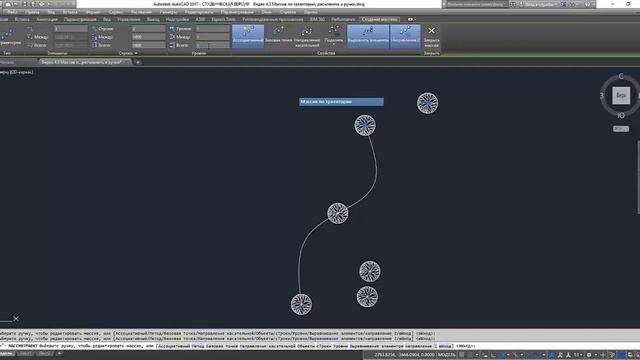Edit the rows Всего (Total) field
This screenshot has width=640, height=360.
click(149, 45)
